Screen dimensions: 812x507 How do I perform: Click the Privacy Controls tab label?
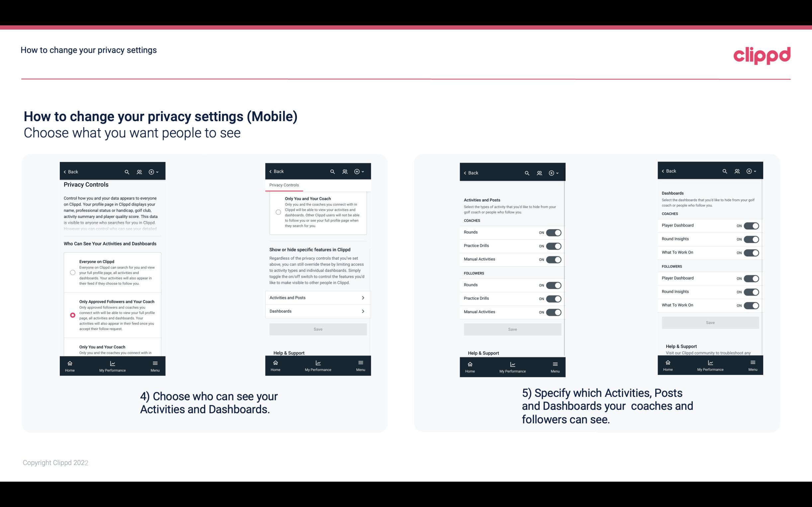[284, 185]
